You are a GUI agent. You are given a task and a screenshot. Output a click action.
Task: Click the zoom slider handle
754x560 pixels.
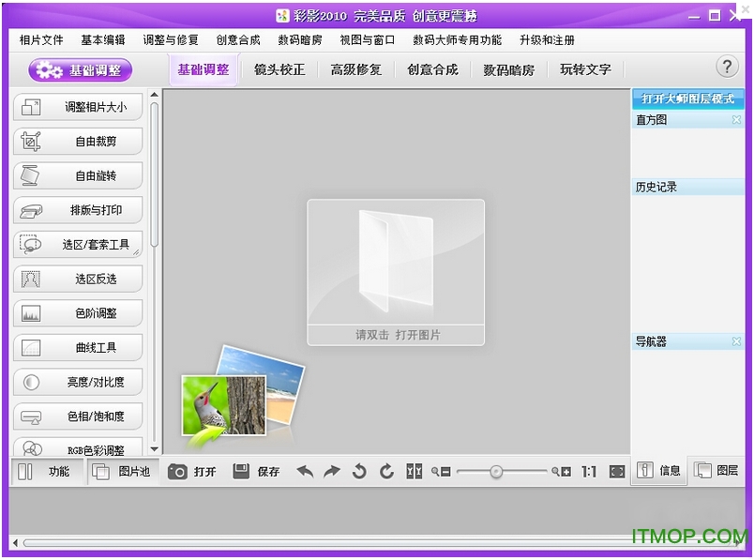click(496, 472)
